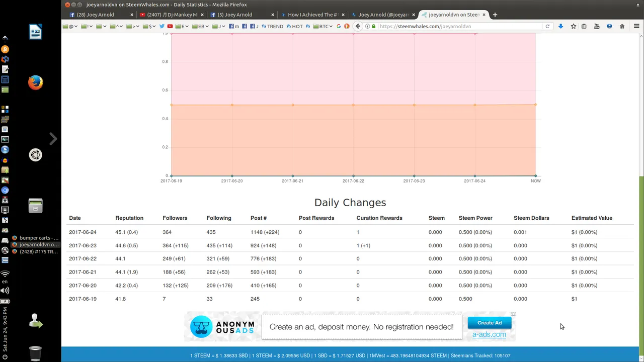The image size is (644, 362).
Task: Expand the '@' bookmark folder
Action: pos(70,26)
